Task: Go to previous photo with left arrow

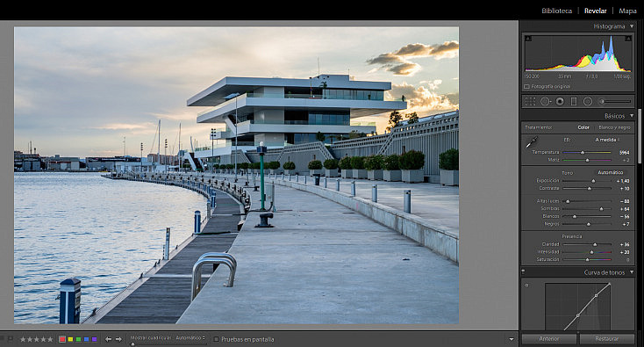Action: pos(109,339)
